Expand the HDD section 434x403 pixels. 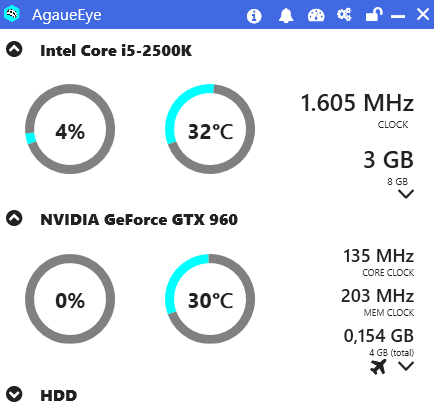click(x=14, y=394)
